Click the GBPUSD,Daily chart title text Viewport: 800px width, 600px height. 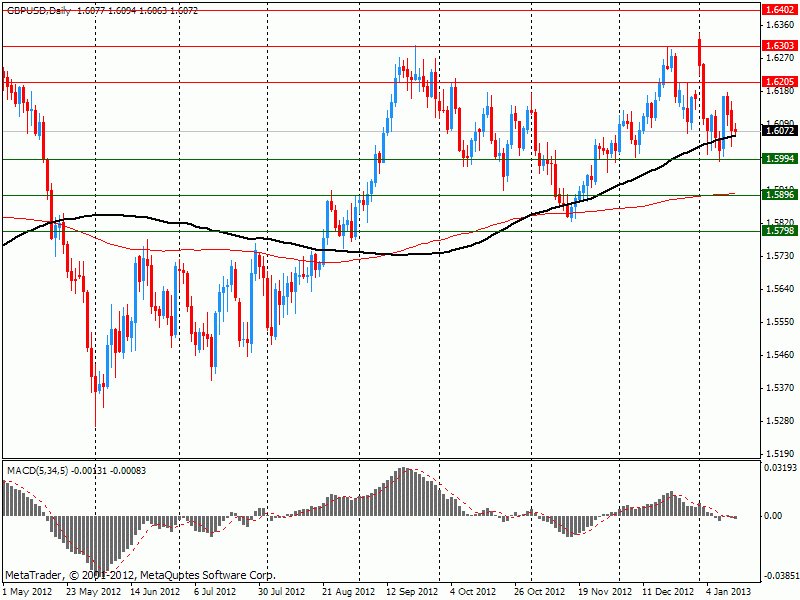tap(38, 8)
